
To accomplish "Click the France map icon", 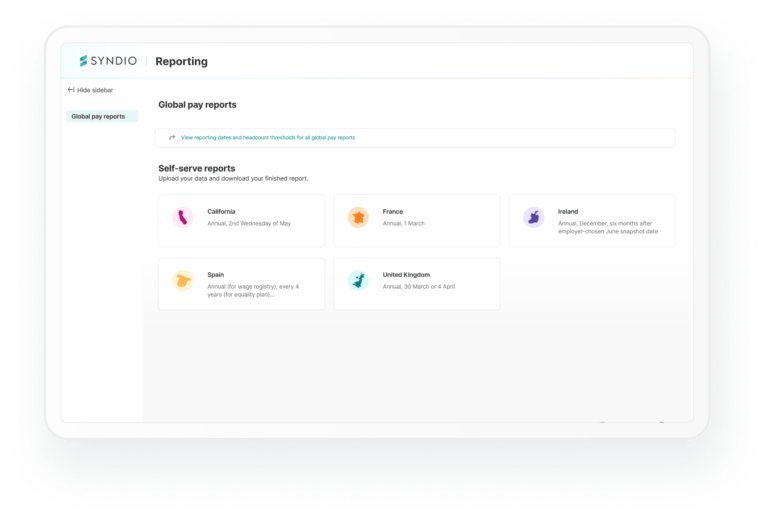I will point(358,217).
